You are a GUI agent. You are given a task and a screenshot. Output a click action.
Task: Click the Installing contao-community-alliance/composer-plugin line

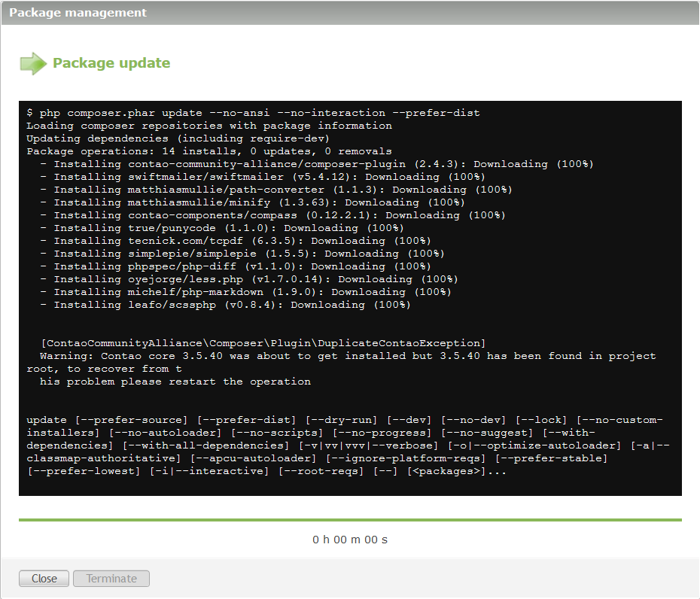(x=317, y=164)
